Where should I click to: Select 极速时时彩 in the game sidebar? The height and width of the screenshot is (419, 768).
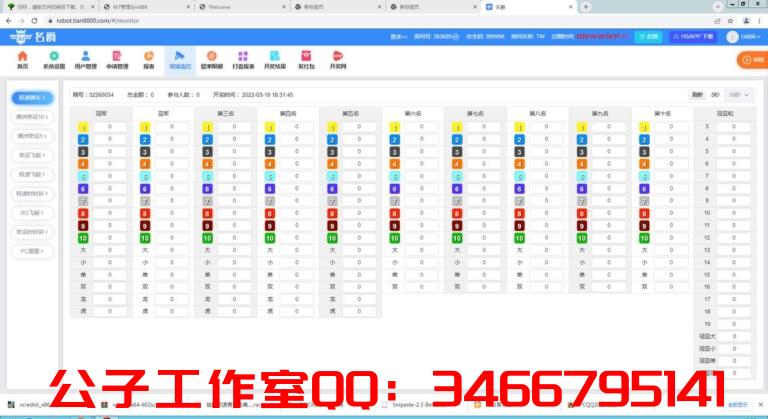click(x=32, y=194)
